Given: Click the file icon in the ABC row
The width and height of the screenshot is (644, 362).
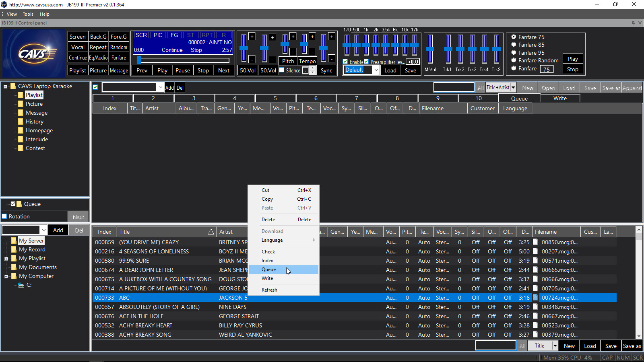Looking at the screenshot, I should point(535,298).
